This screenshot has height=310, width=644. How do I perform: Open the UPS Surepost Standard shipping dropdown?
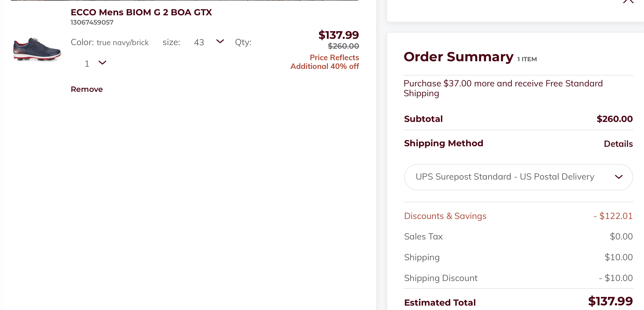518,177
